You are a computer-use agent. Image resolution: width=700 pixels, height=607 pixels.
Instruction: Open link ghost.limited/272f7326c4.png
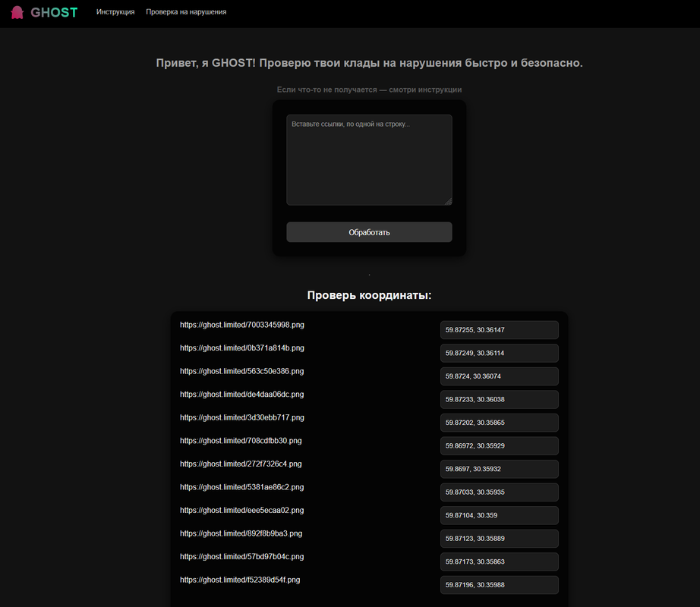click(241, 464)
